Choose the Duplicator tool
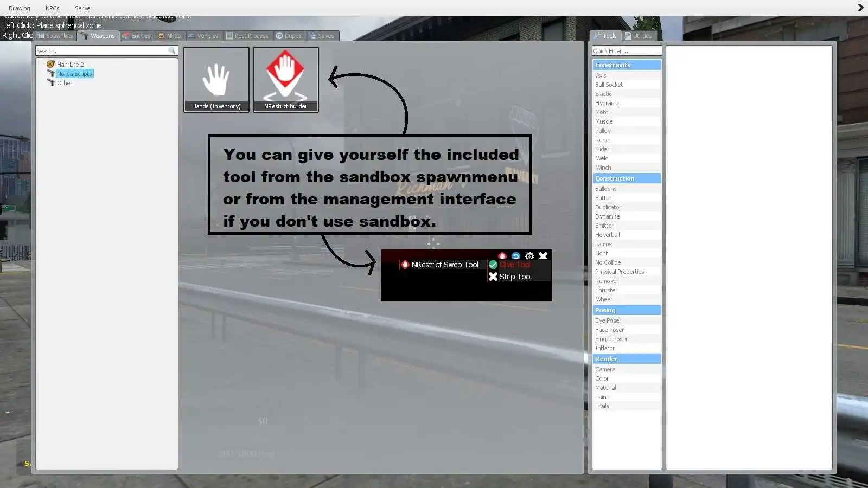 pos(608,207)
